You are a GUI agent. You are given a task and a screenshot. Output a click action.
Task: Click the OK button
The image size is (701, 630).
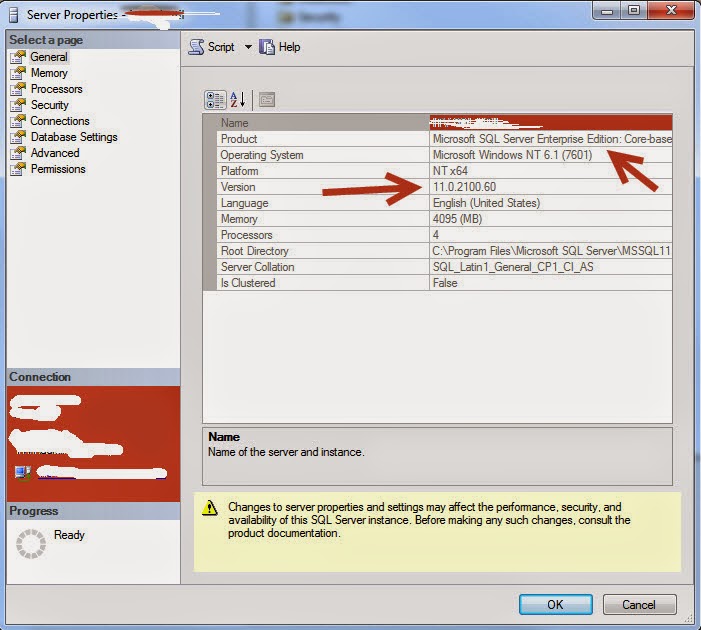[556, 605]
